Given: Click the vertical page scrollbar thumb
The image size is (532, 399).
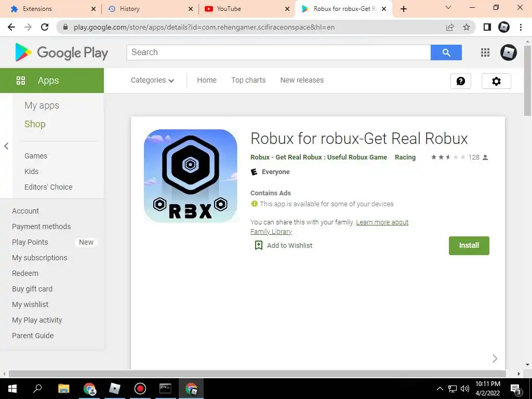Looking at the screenshot, I should [527, 81].
